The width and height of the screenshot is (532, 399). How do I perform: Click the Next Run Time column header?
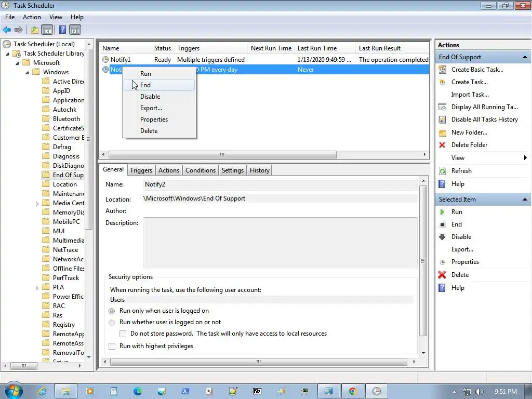271,48
